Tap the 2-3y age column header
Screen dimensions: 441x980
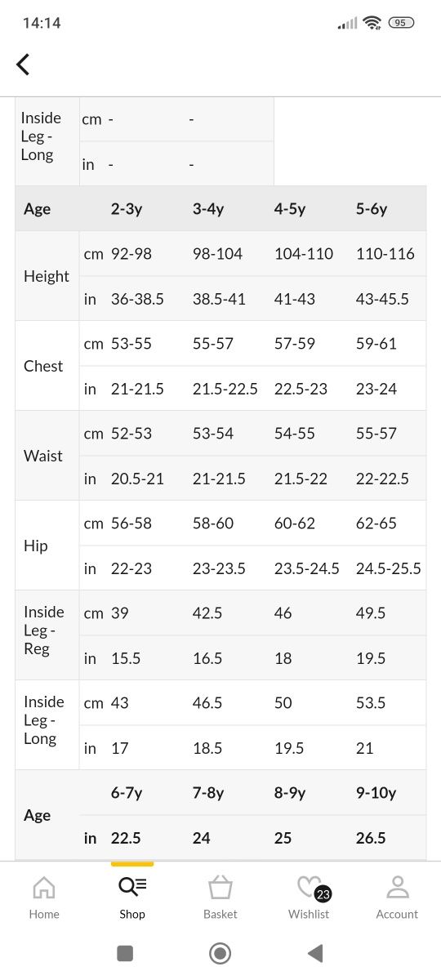(x=127, y=209)
